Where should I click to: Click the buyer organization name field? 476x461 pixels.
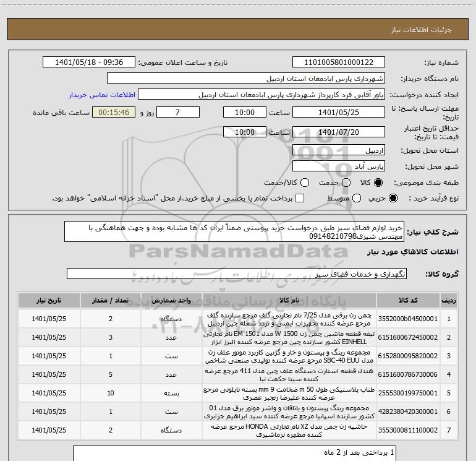tap(246, 79)
